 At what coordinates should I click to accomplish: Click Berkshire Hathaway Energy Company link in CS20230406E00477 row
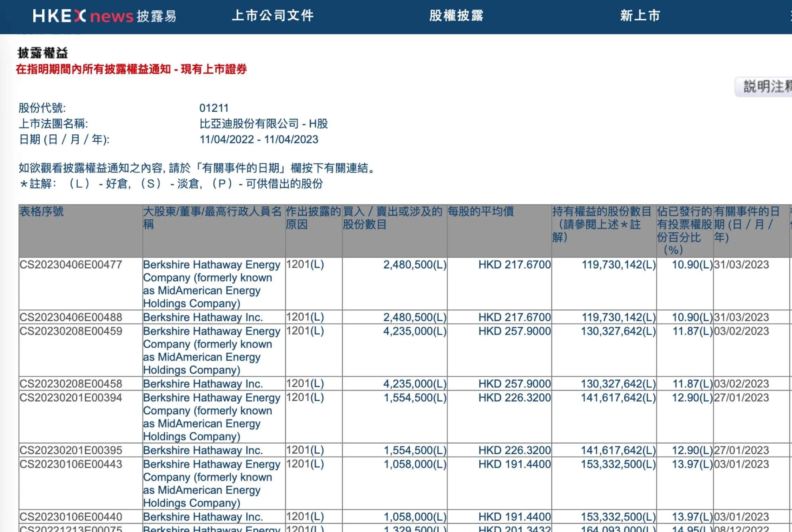tap(212, 284)
